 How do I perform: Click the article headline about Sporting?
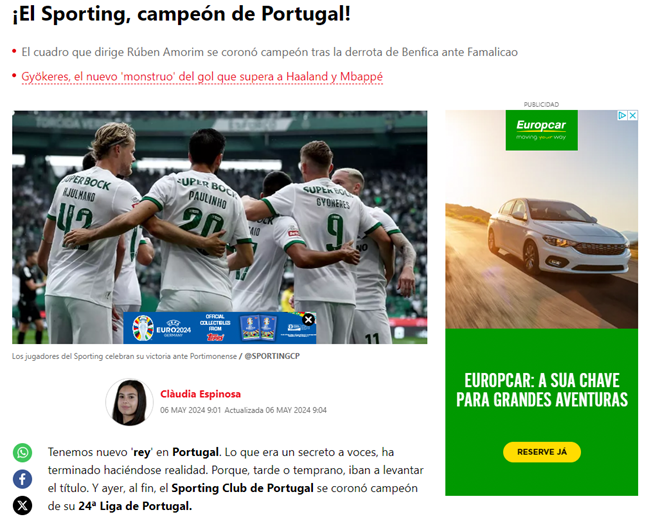tap(181, 14)
